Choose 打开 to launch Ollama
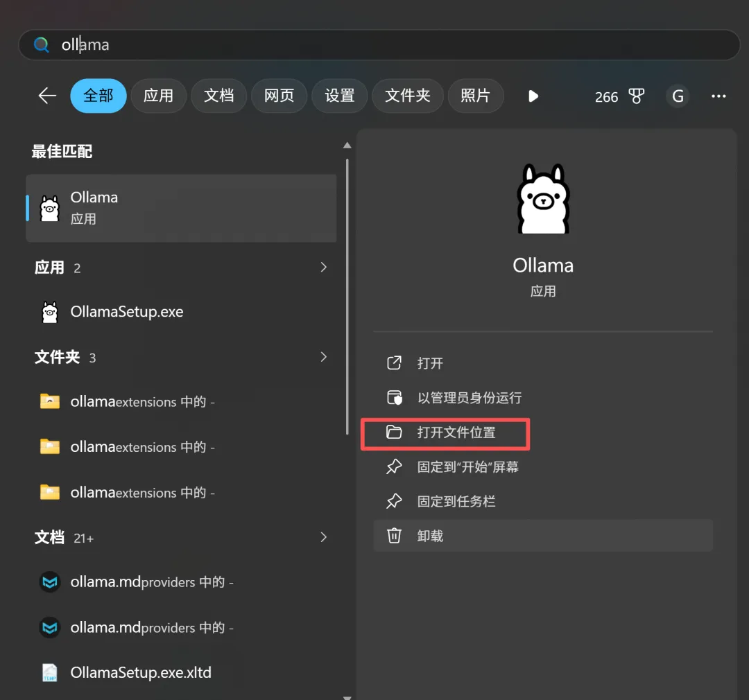This screenshot has height=700, width=749. click(x=543, y=363)
